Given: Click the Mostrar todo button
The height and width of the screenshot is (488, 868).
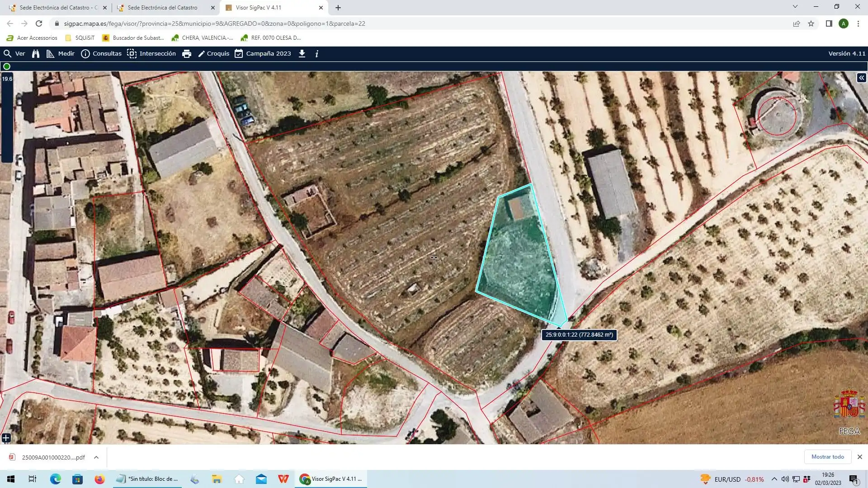Looking at the screenshot, I should 827,457.
